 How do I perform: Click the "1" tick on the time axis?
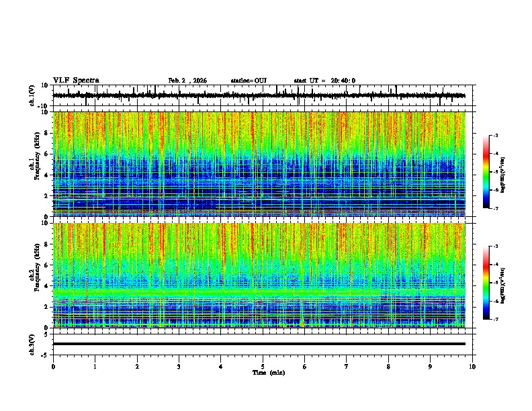click(95, 367)
